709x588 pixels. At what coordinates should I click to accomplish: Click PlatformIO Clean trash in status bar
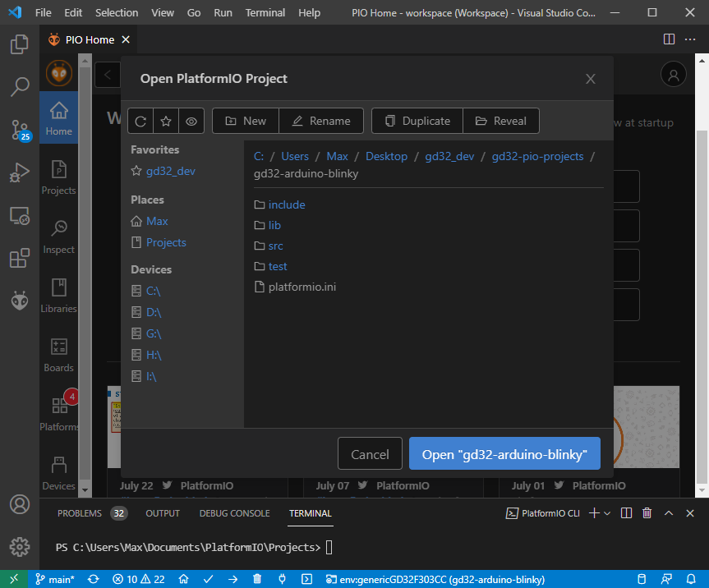[257, 579]
